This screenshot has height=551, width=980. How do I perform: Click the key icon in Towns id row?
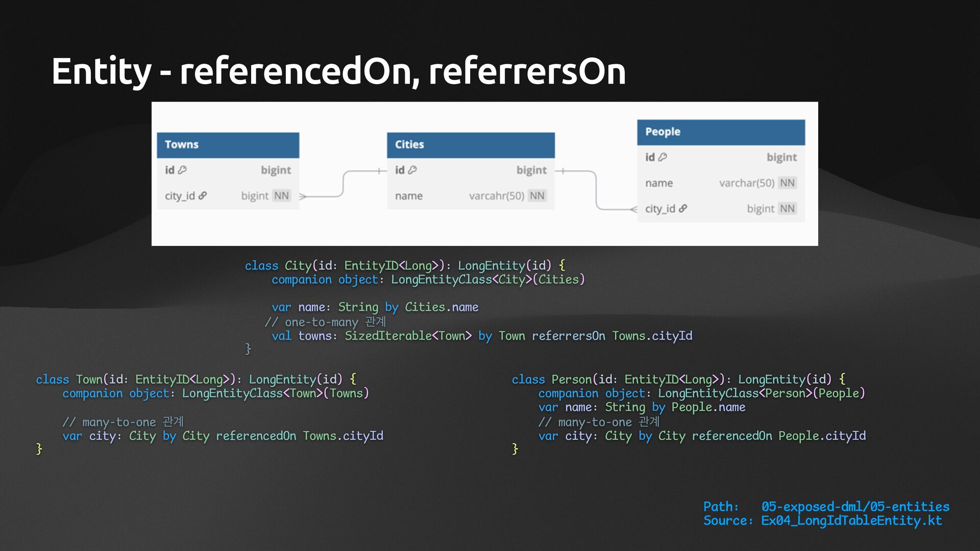(x=182, y=170)
